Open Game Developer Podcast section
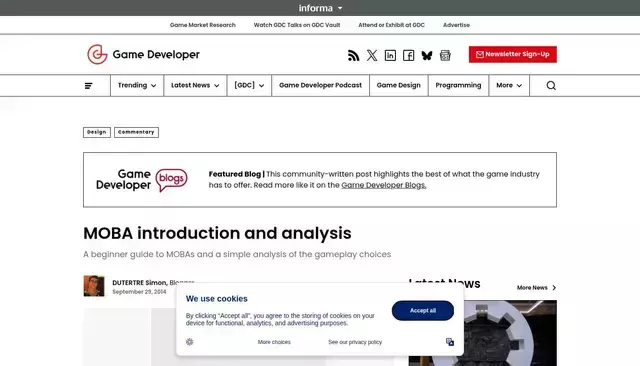The image size is (640, 366). coord(320,85)
